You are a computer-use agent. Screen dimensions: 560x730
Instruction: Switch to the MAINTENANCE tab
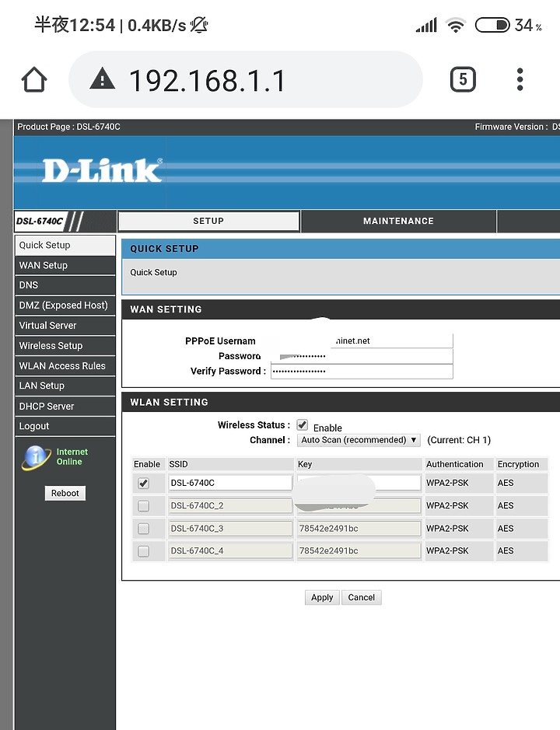[x=398, y=221]
